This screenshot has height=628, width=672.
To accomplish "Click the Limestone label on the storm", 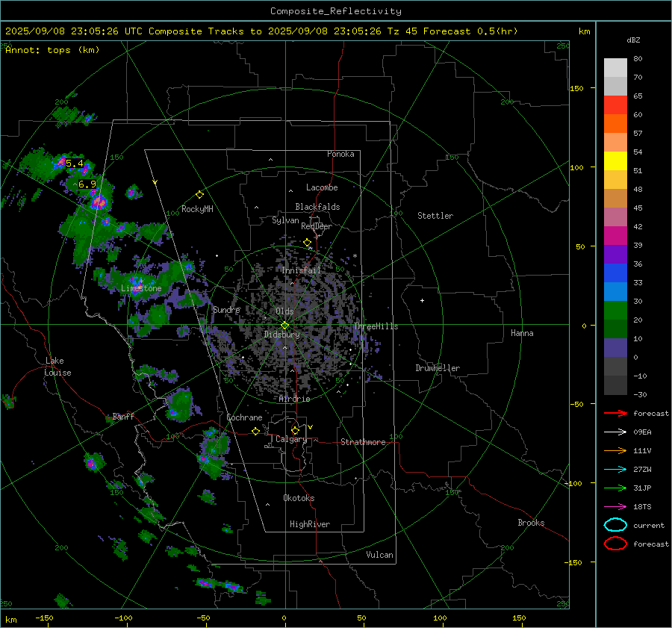I will pyautogui.click(x=141, y=288).
